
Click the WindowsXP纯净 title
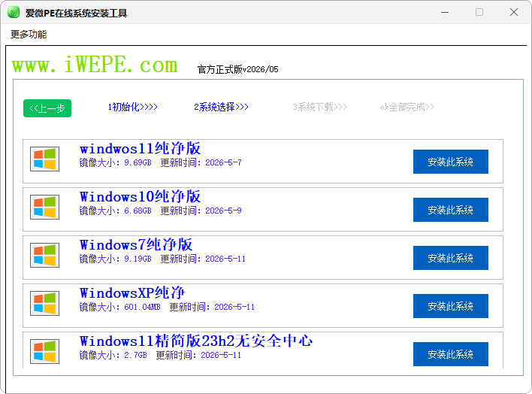pos(132,292)
